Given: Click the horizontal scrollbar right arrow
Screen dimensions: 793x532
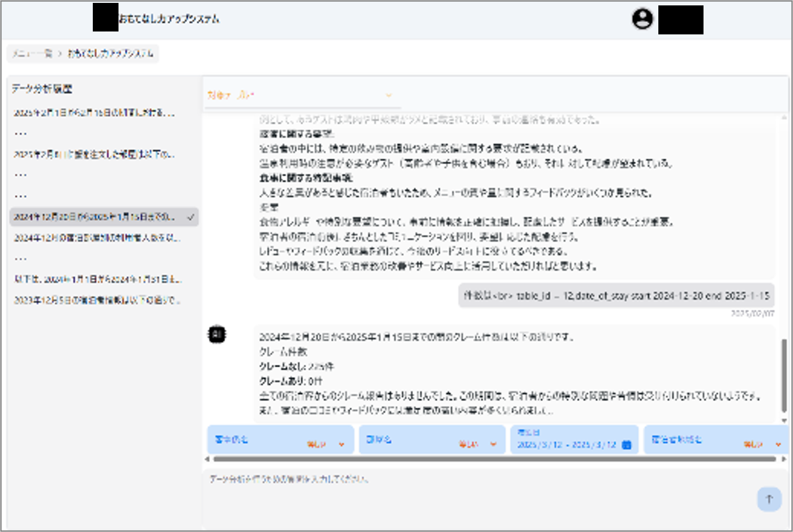Looking at the screenshot, I should tap(783, 459).
